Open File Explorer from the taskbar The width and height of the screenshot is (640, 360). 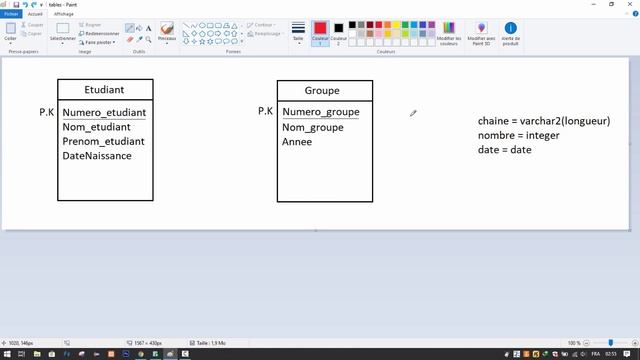[x=37, y=354]
